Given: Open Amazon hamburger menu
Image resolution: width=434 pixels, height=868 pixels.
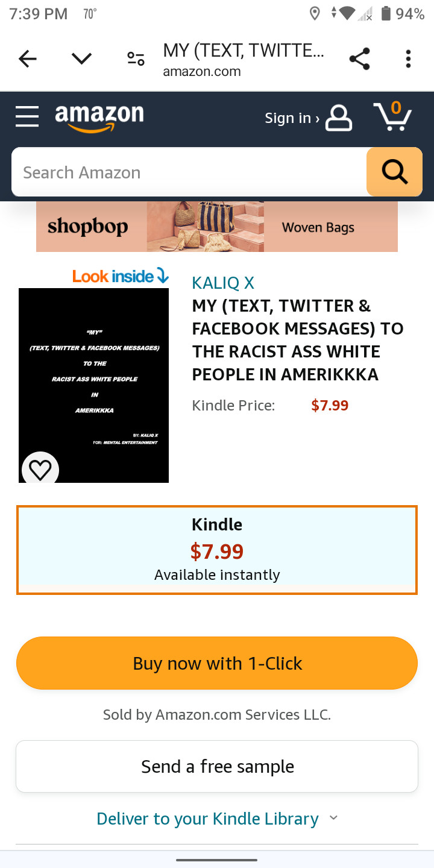Looking at the screenshot, I should pyautogui.click(x=27, y=116).
